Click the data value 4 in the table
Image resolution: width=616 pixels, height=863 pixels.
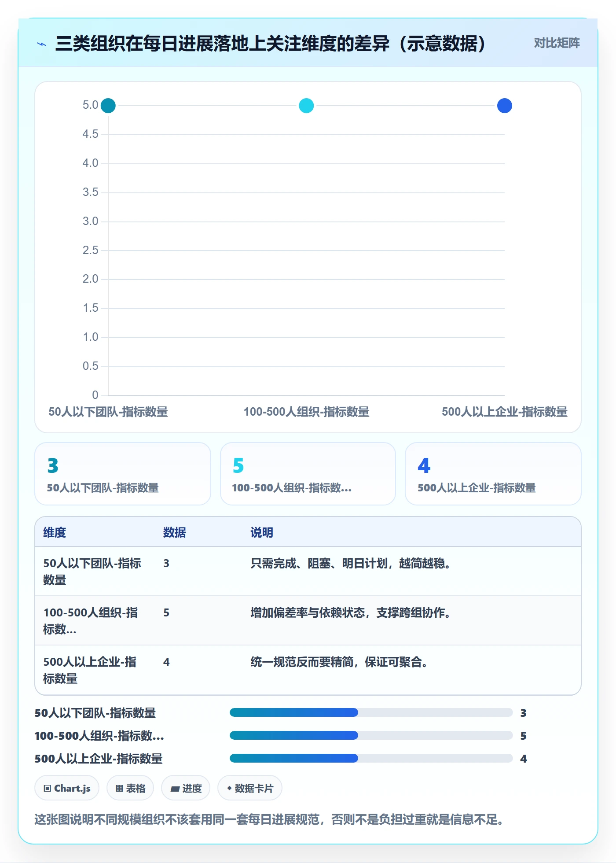pos(166,662)
